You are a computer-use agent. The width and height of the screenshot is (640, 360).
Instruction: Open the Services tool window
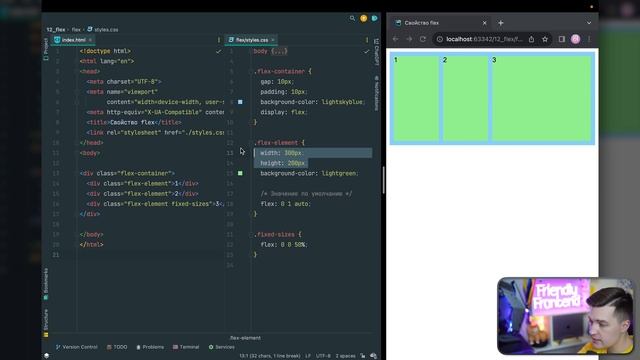click(x=222, y=347)
